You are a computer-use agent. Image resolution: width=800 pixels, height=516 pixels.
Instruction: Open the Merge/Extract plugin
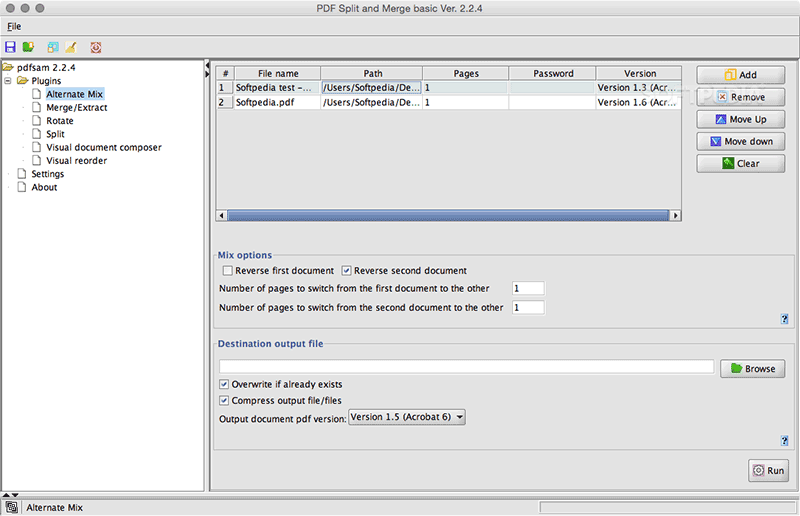point(77,107)
